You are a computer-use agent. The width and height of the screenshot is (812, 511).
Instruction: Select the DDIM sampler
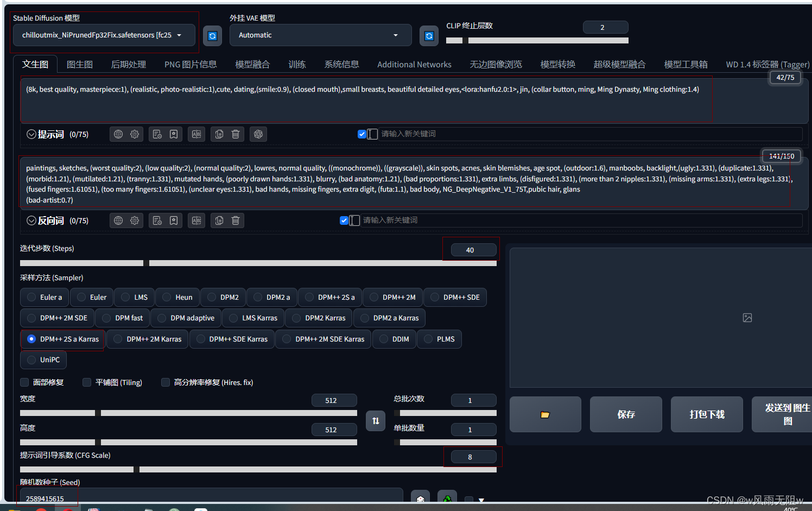click(394, 339)
